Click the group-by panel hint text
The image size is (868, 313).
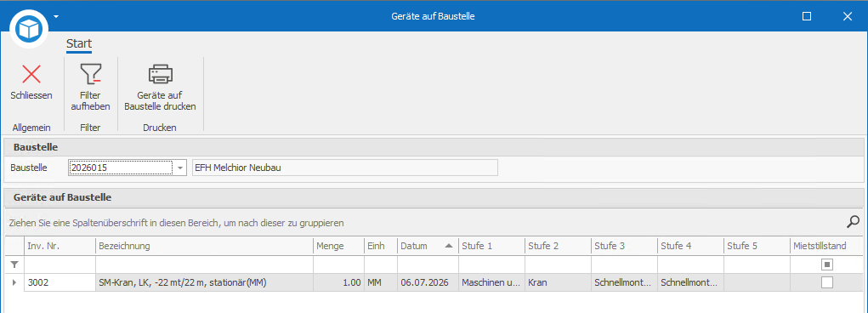(x=176, y=223)
